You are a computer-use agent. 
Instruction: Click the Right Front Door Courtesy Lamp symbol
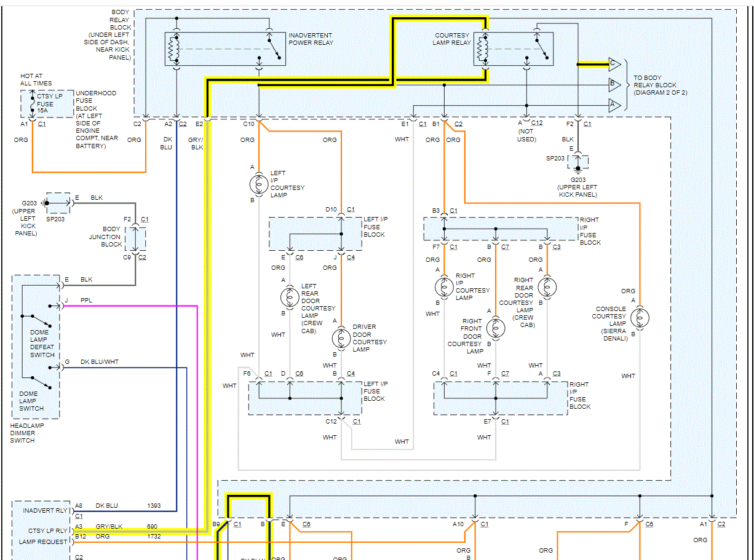point(495,328)
